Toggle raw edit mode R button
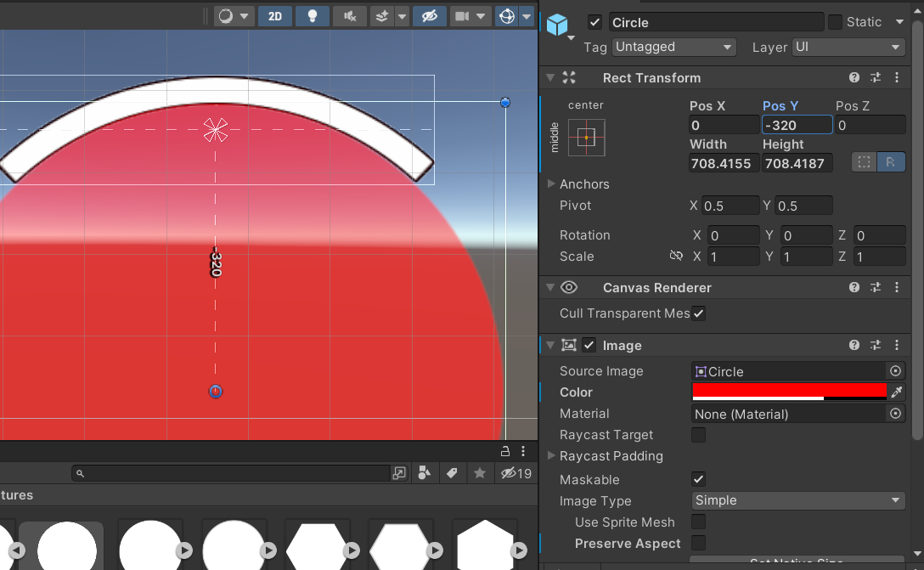 pyautogui.click(x=890, y=162)
